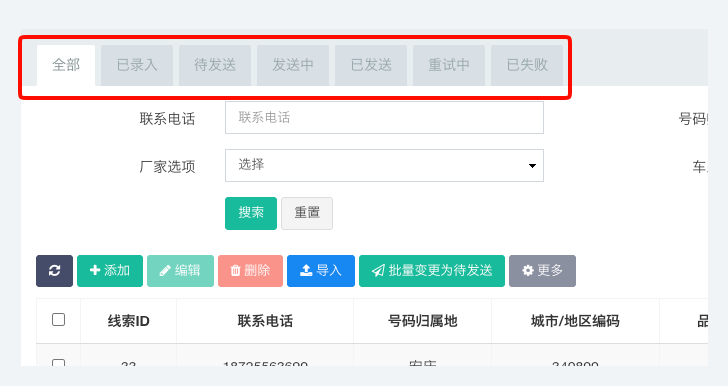The image size is (728, 386).
Task: Show the 已失败 tab
Action: (x=527, y=65)
